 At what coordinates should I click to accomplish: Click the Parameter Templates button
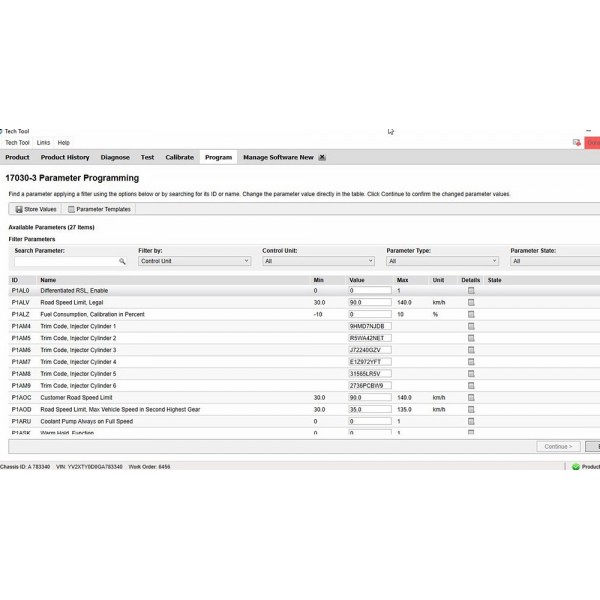coord(99,209)
